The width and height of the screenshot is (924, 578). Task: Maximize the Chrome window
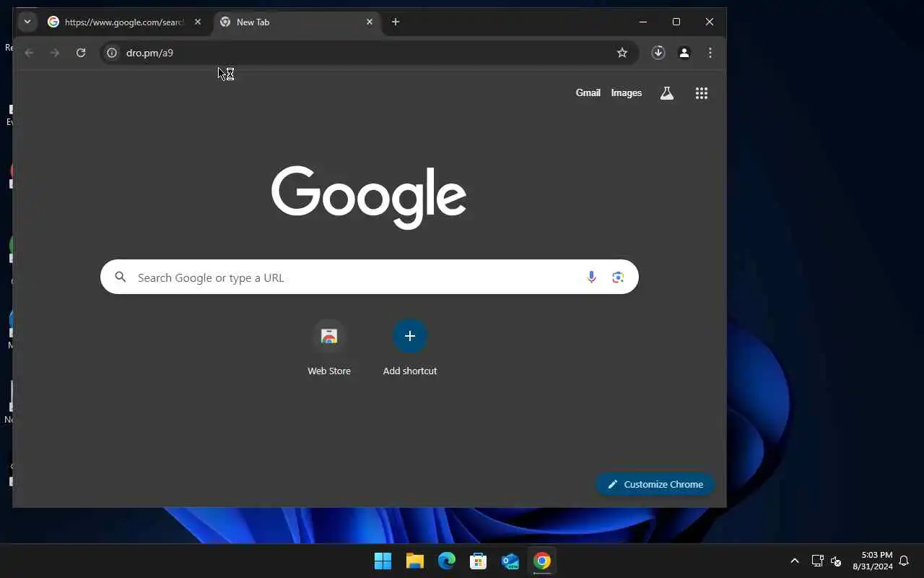pyautogui.click(x=676, y=22)
